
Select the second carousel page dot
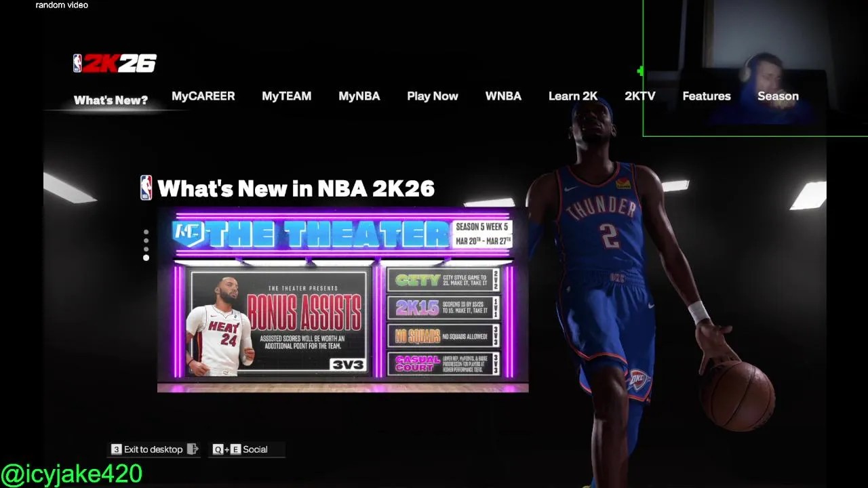[x=146, y=241]
